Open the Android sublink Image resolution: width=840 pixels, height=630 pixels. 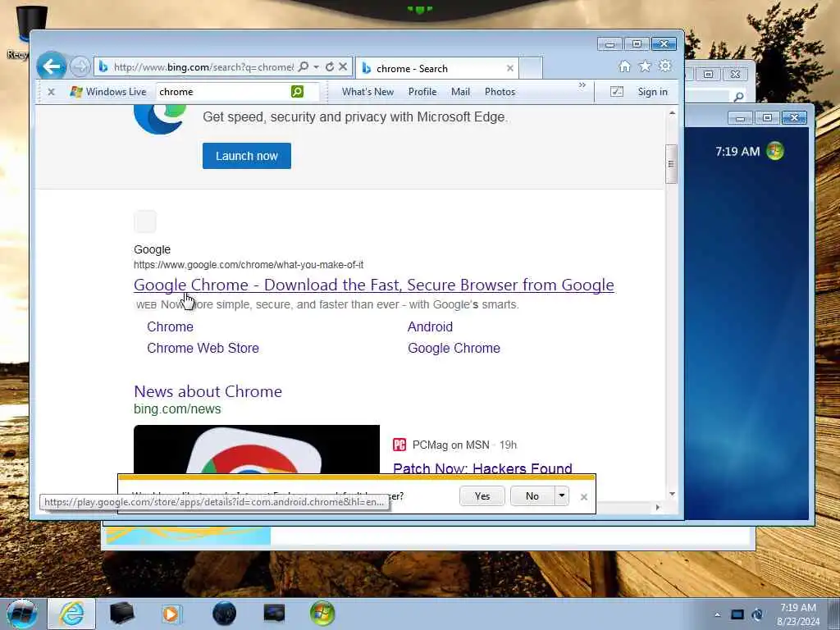[x=430, y=326]
